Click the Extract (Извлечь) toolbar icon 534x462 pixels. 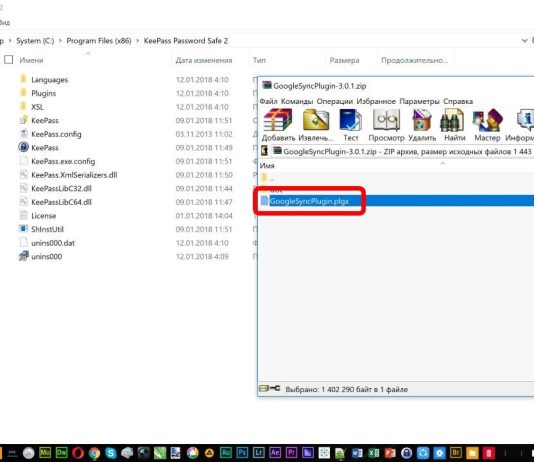[x=316, y=120]
